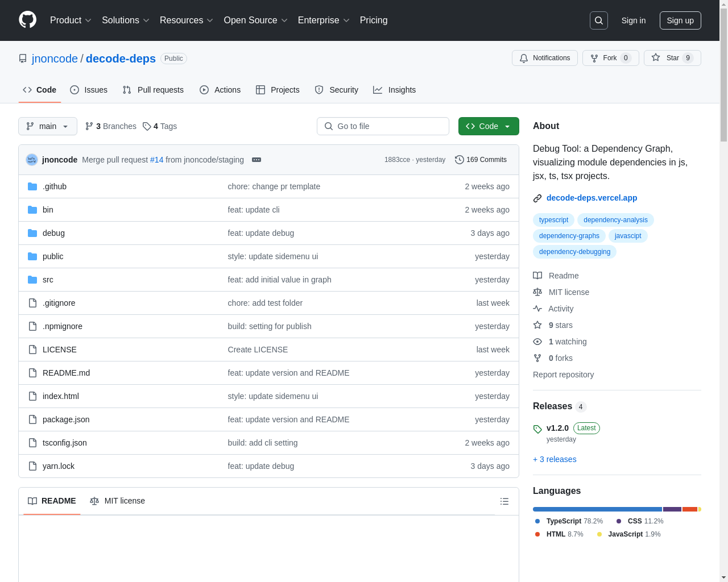The width and height of the screenshot is (728, 582).
Task: Click TypeScript segment of languages bar
Action: pyautogui.click(x=597, y=509)
